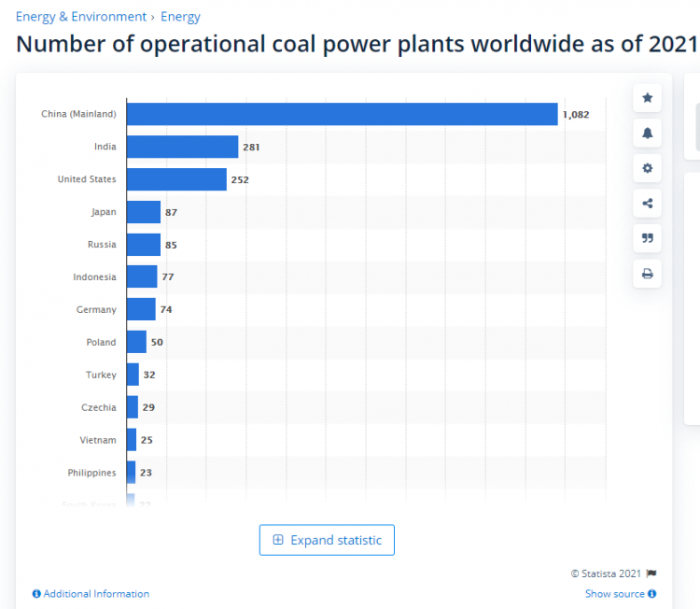The width and height of the screenshot is (700, 609).
Task: Open chart settings gear icon
Action: click(x=647, y=169)
